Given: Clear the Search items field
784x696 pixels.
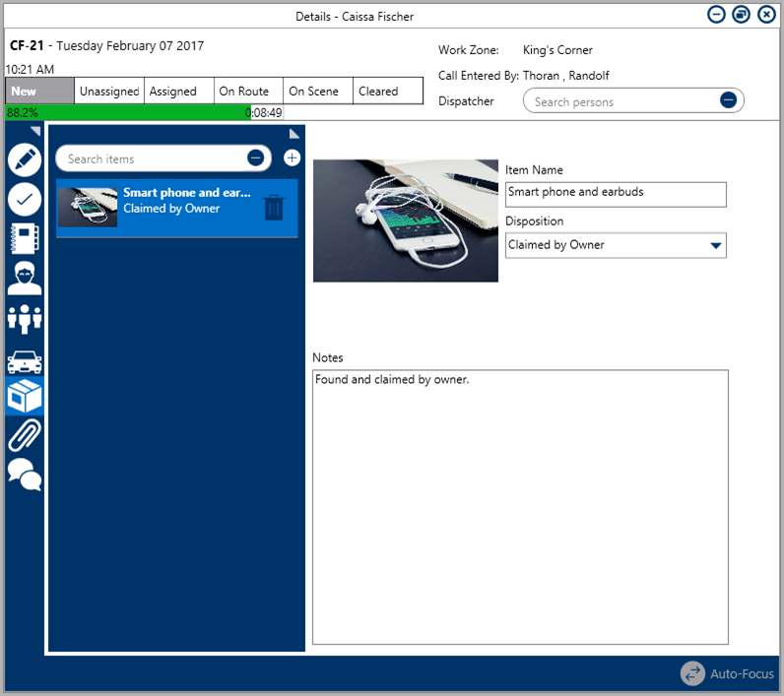Looking at the screenshot, I should tap(255, 158).
